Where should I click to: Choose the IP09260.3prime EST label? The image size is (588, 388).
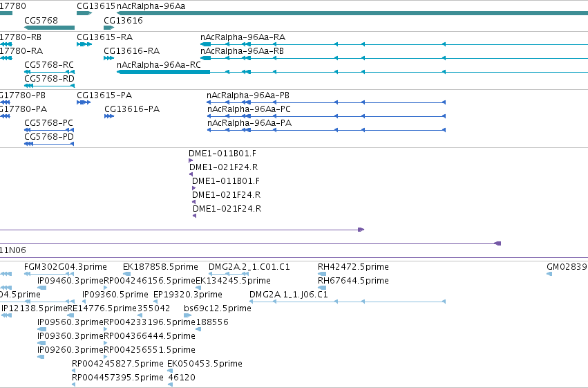coord(70,350)
